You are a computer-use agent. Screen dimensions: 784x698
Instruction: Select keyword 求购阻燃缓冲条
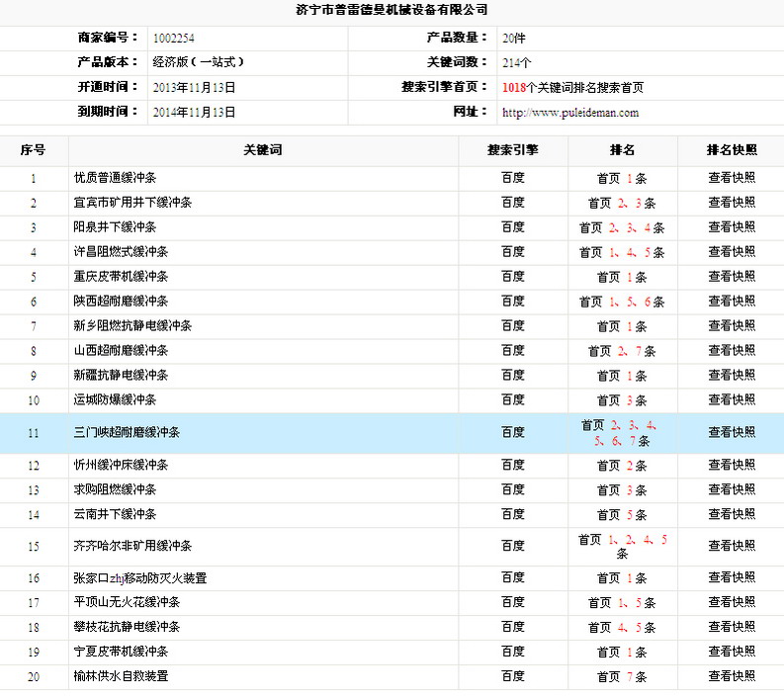[115, 489]
